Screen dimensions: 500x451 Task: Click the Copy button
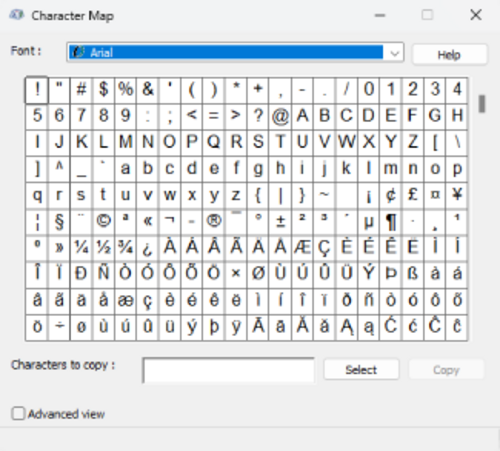[446, 369]
